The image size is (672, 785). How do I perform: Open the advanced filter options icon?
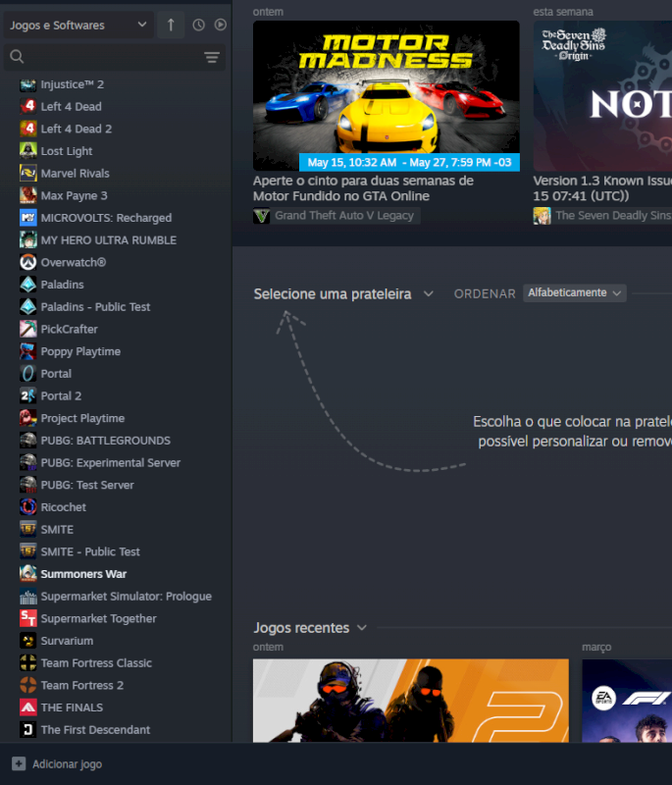click(212, 57)
